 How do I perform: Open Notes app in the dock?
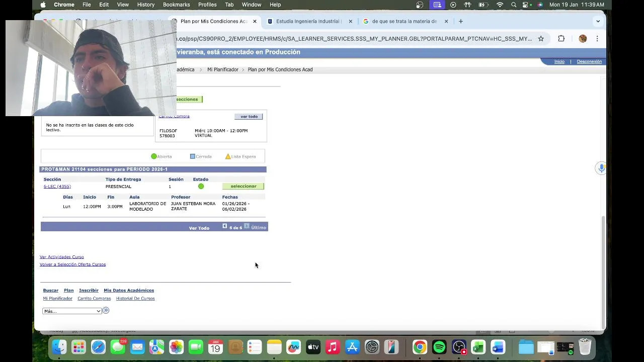click(274, 347)
